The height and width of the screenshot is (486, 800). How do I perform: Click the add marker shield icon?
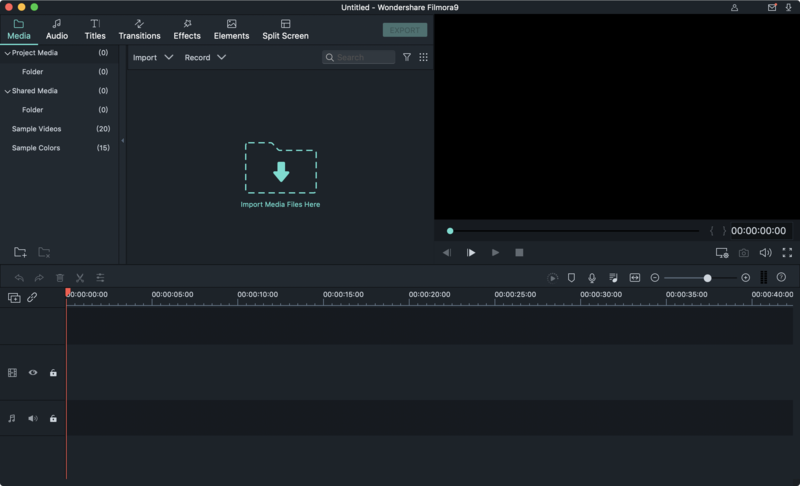coord(571,277)
